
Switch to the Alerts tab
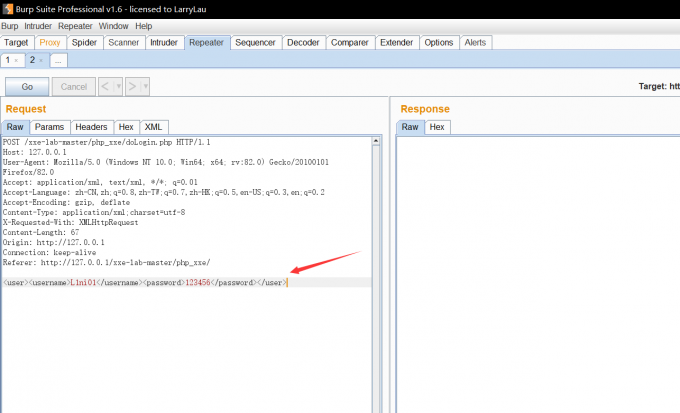point(475,43)
